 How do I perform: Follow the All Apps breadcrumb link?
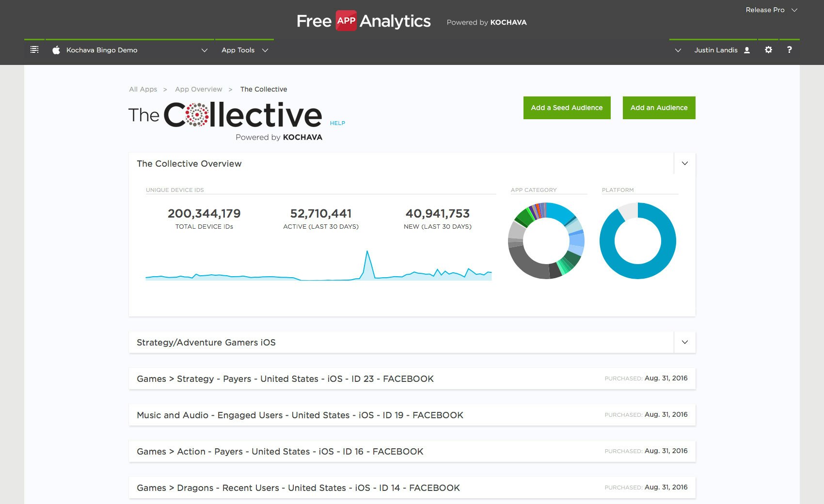143,89
